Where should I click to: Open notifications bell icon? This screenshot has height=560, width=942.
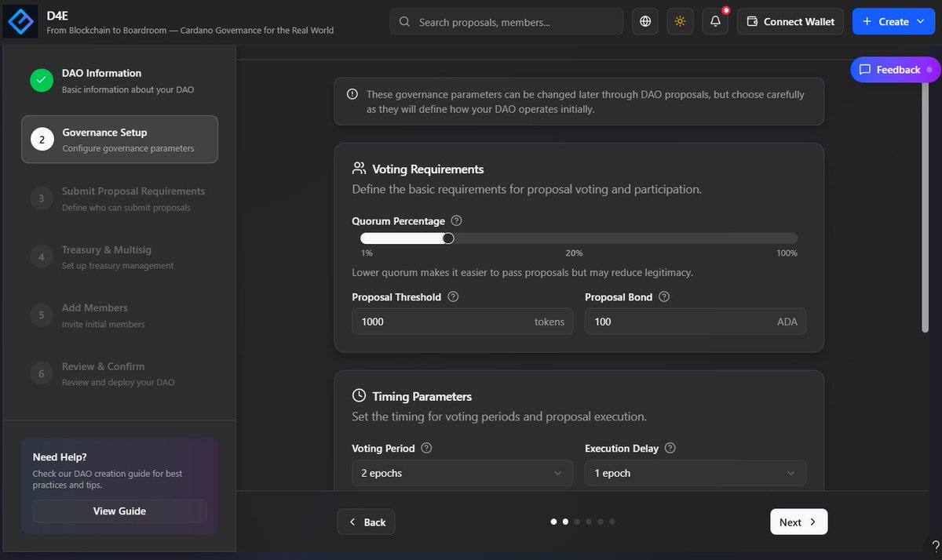(x=715, y=21)
